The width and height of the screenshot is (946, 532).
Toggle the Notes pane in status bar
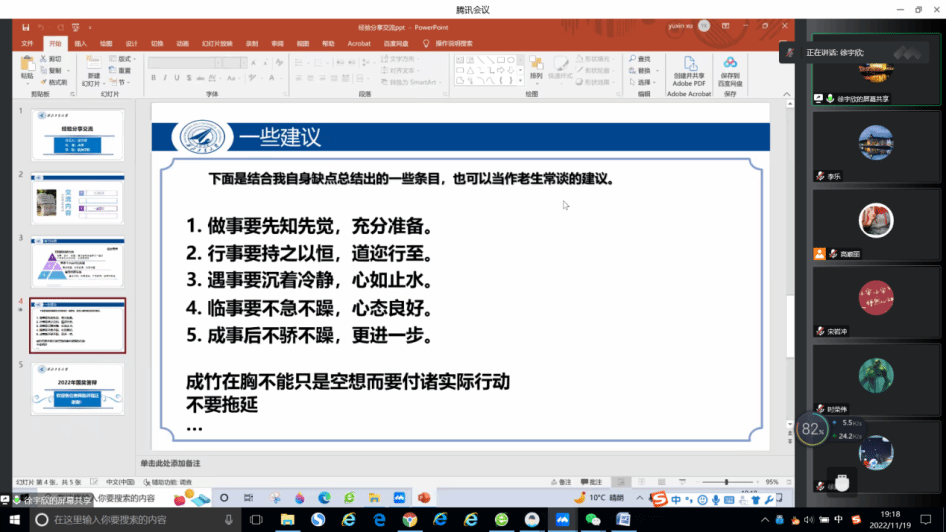tap(562, 481)
